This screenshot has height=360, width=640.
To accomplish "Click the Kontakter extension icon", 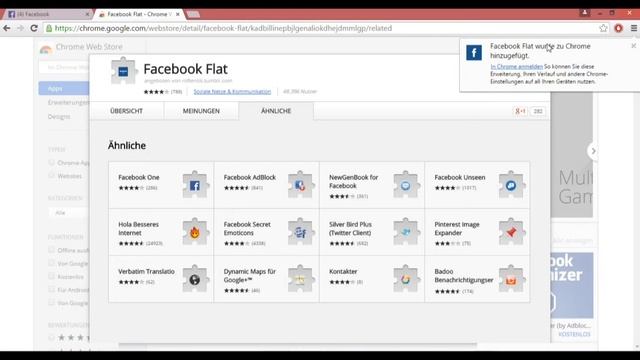I will [406, 279].
